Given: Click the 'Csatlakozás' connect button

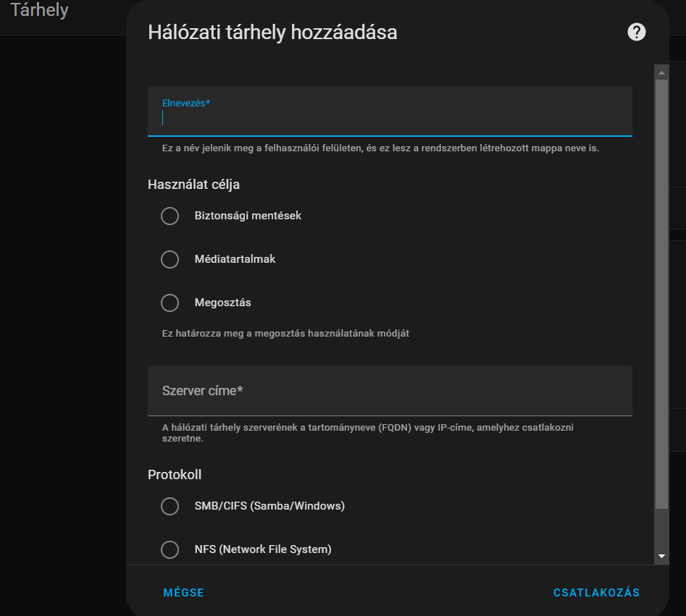Looking at the screenshot, I should [596, 592].
